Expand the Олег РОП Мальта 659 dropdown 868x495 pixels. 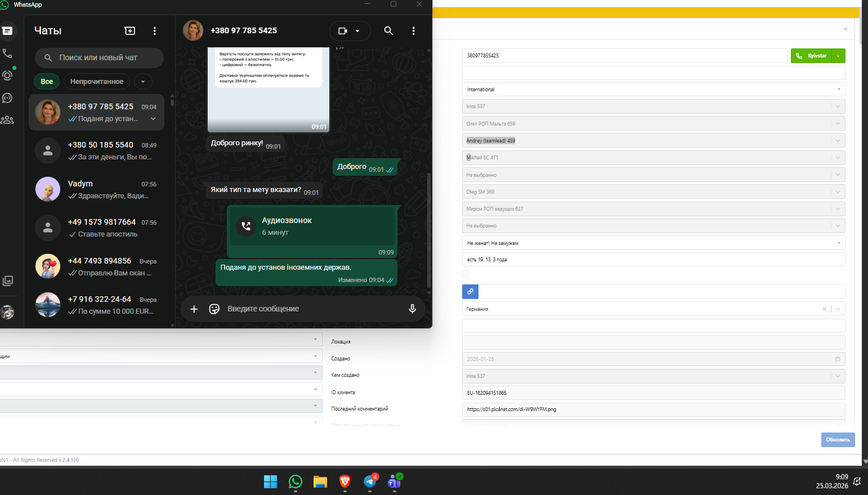point(838,124)
